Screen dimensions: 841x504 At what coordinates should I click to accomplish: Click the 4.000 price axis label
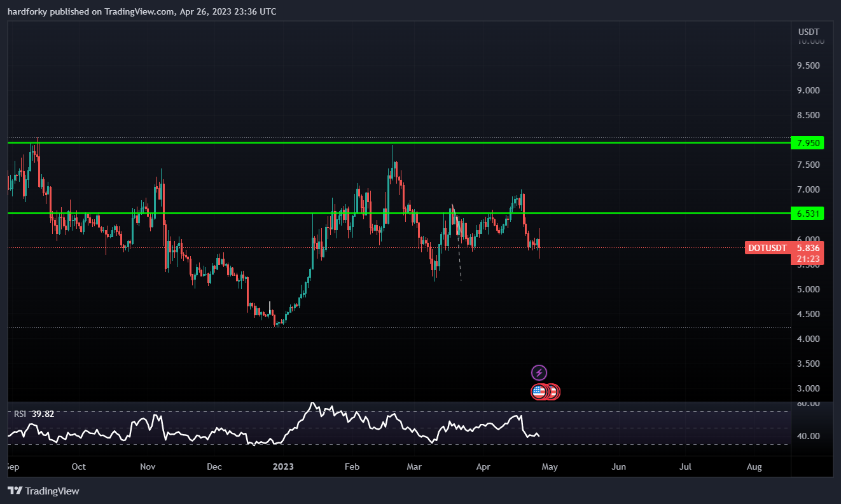click(809, 339)
